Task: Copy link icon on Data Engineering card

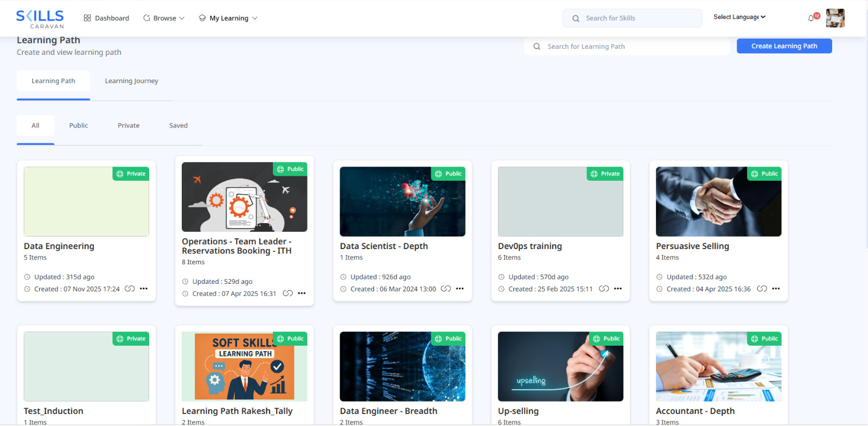Action: [130, 289]
